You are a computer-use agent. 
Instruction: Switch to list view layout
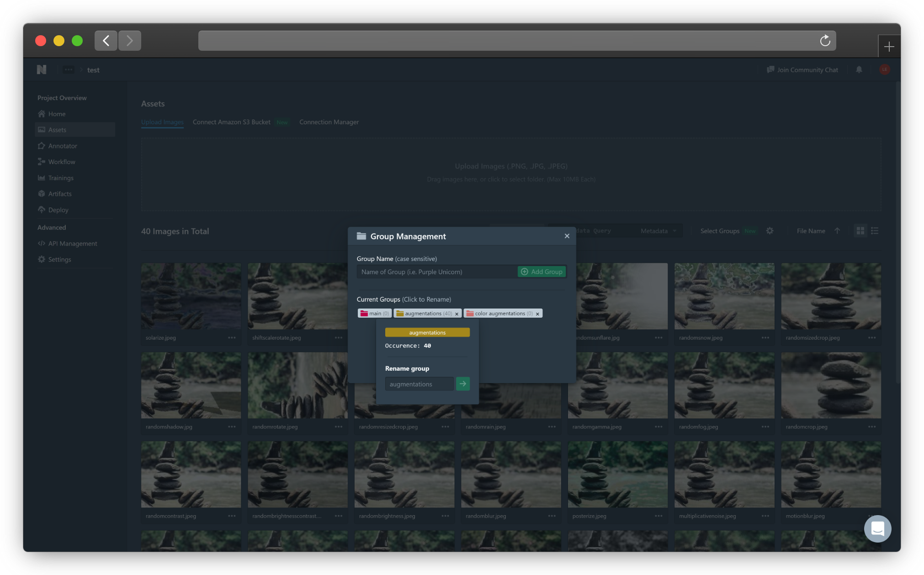point(875,231)
